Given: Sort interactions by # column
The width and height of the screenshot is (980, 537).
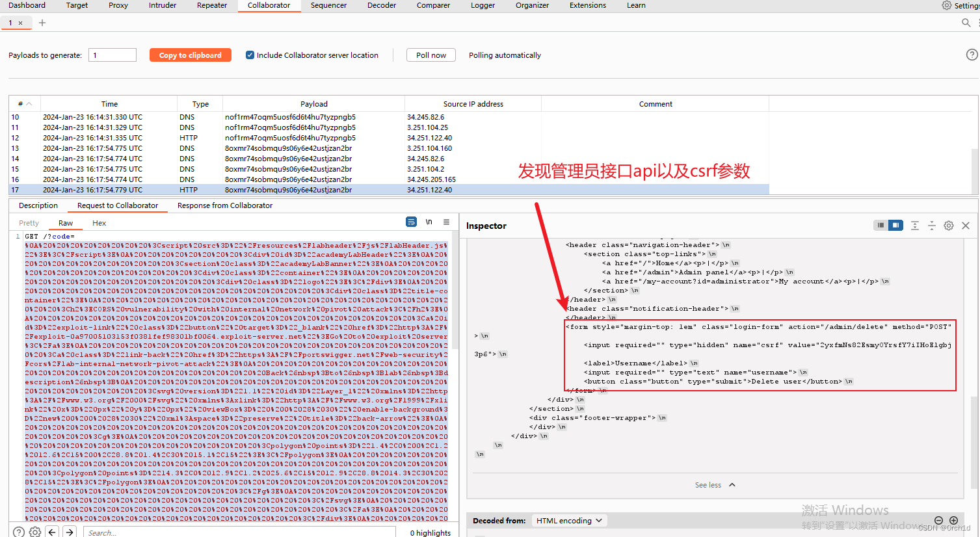Looking at the screenshot, I should 25,104.
